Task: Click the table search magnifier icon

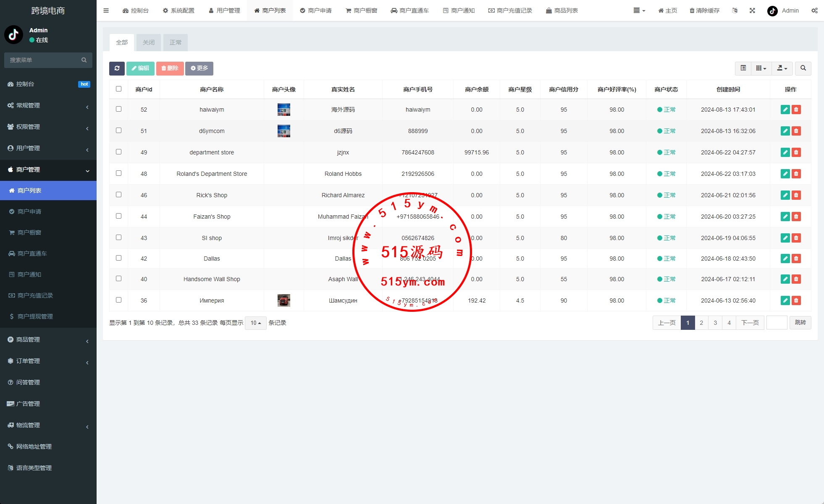Action: click(x=803, y=68)
